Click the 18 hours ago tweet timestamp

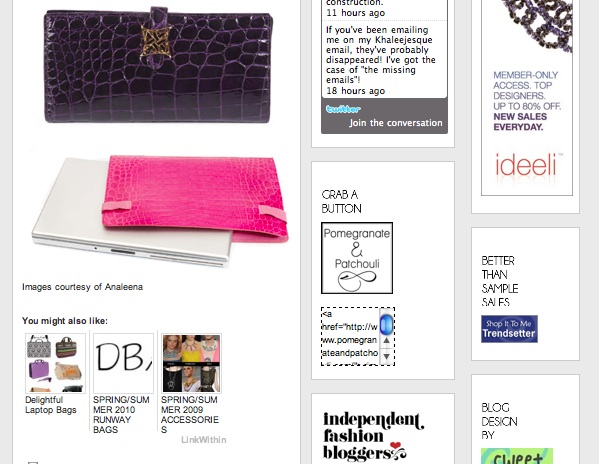tap(355, 91)
